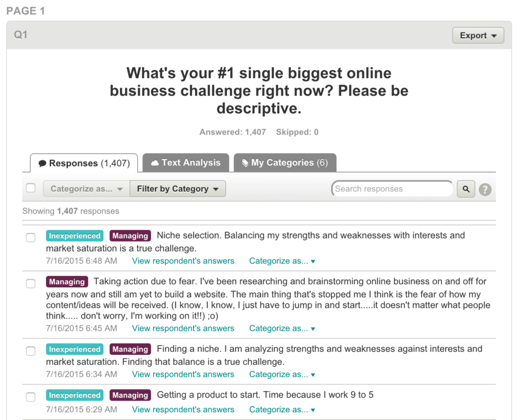The image size is (522, 420).
Task: Open Categorize as for the 6:48 AM response
Action: [282, 261]
